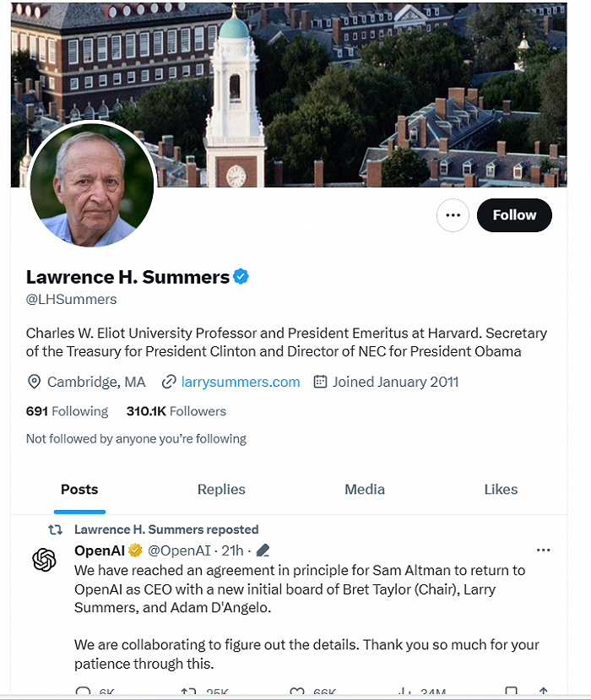
Task: Click the blue verified badge next to Summers' name
Action: 241,276
